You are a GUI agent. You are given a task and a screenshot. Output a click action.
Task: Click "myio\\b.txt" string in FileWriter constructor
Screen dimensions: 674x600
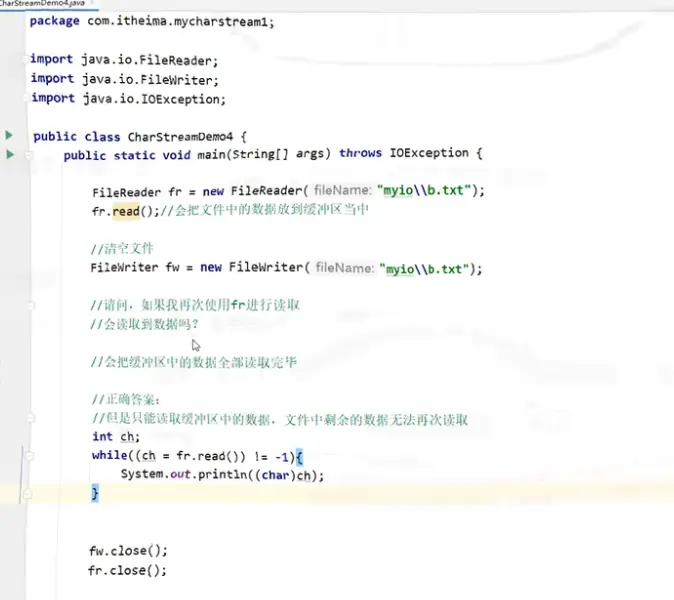click(x=424, y=269)
